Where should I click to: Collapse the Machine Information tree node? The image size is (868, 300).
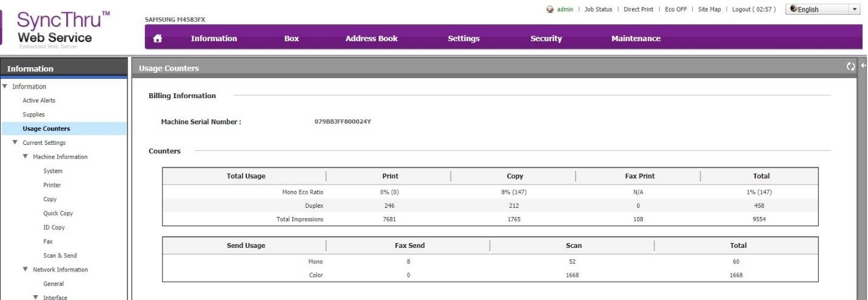[x=25, y=157]
